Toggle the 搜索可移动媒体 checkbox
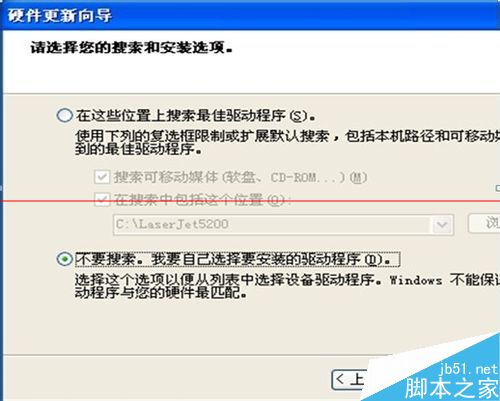This screenshot has height=401, width=500. (x=102, y=177)
